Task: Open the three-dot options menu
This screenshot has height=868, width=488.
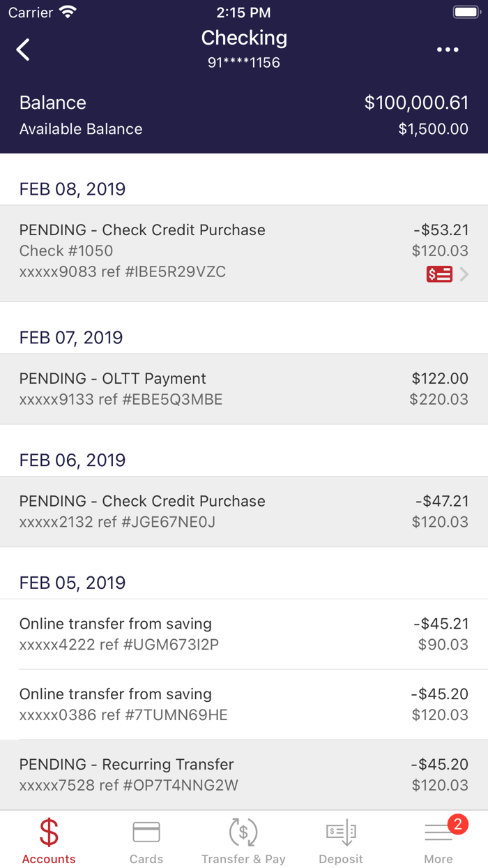Action: (446, 50)
